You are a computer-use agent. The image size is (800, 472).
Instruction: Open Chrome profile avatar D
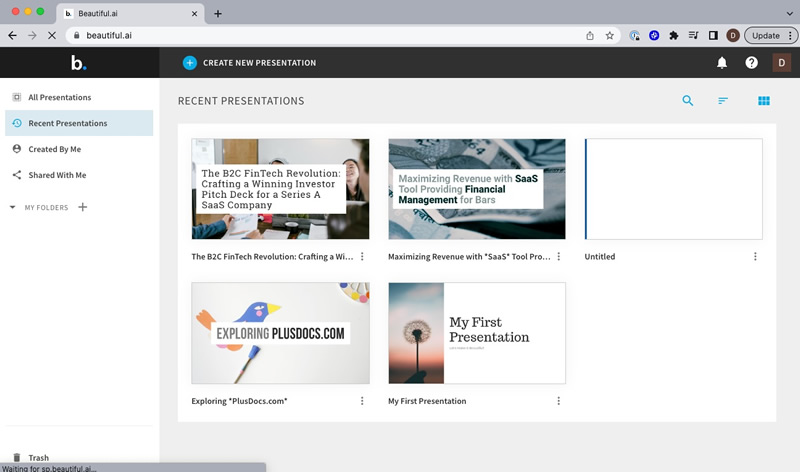pyautogui.click(x=733, y=35)
